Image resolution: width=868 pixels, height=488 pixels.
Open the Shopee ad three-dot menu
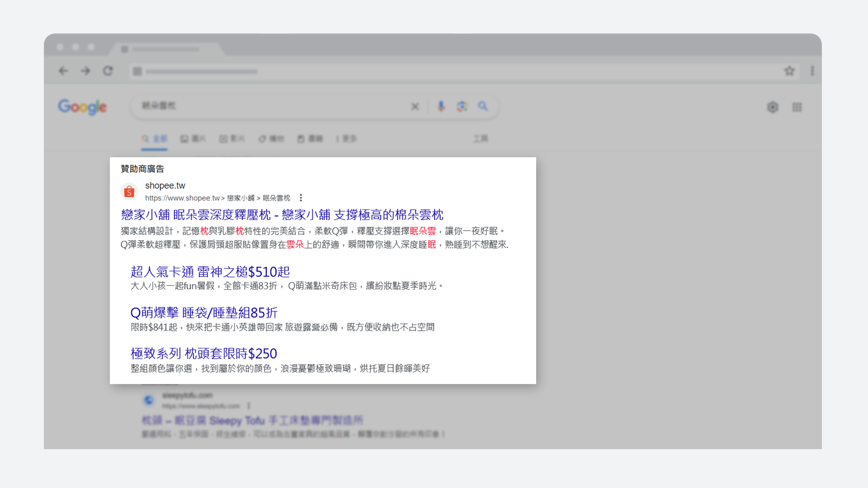coord(301,198)
